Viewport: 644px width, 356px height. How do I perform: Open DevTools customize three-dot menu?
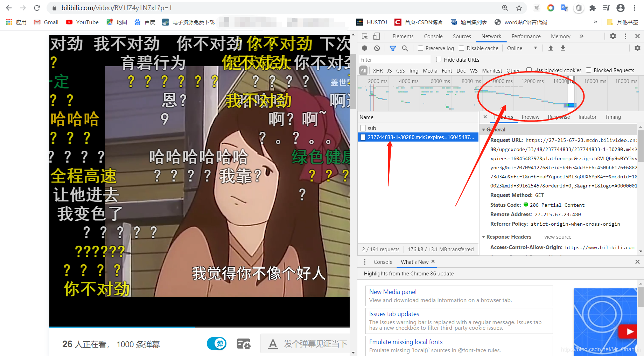(625, 36)
